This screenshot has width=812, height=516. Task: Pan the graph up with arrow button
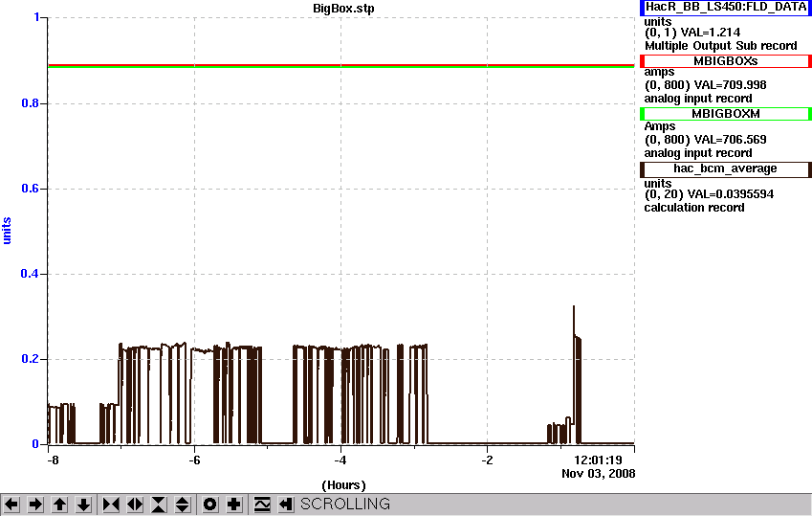[59, 505]
